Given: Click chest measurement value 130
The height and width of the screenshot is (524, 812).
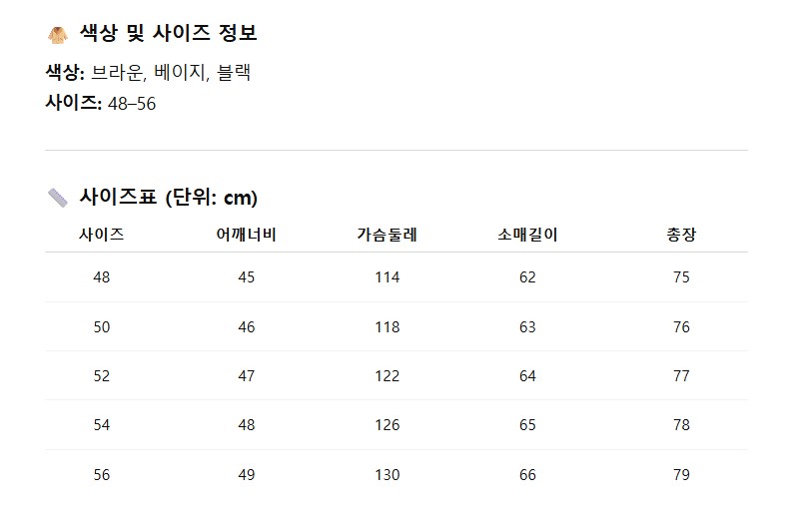Looking at the screenshot, I should click(387, 475).
